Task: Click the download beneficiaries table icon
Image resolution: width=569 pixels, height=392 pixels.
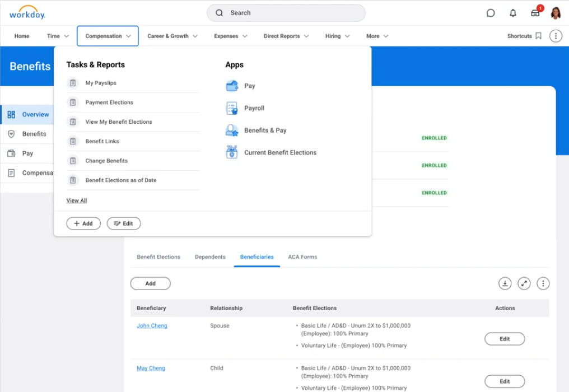Action: pyautogui.click(x=505, y=283)
